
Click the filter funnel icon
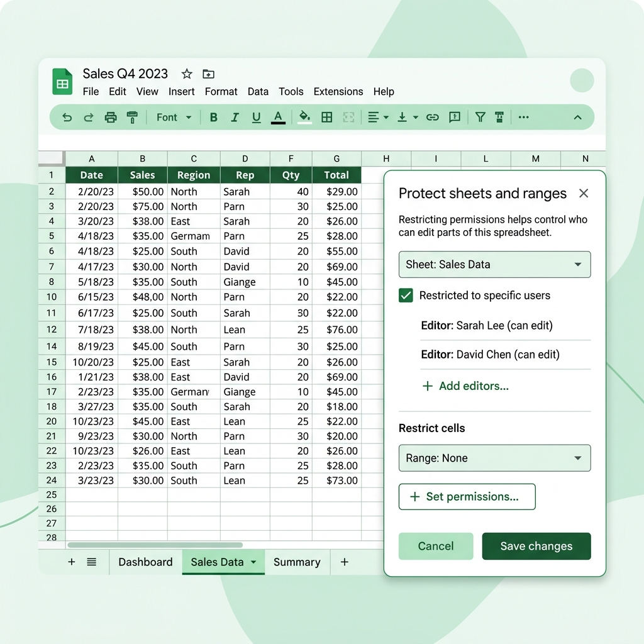pyautogui.click(x=480, y=118)
